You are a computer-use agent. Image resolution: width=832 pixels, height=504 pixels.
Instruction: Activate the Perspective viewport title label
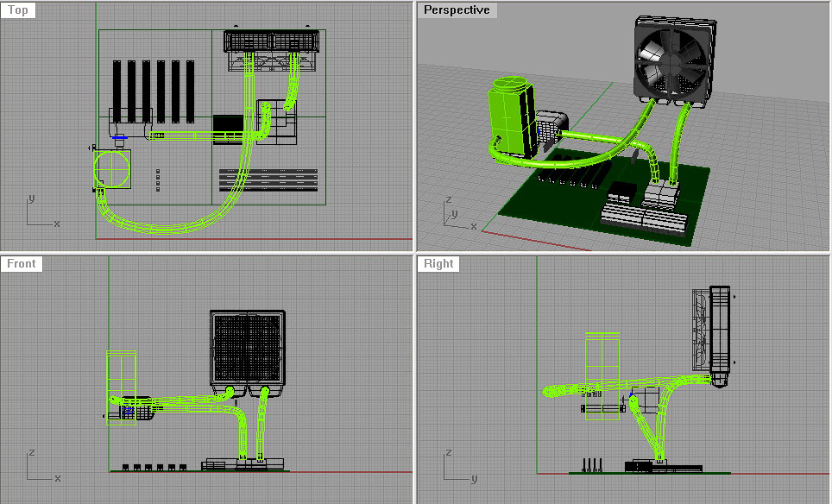tap(457, 10)
